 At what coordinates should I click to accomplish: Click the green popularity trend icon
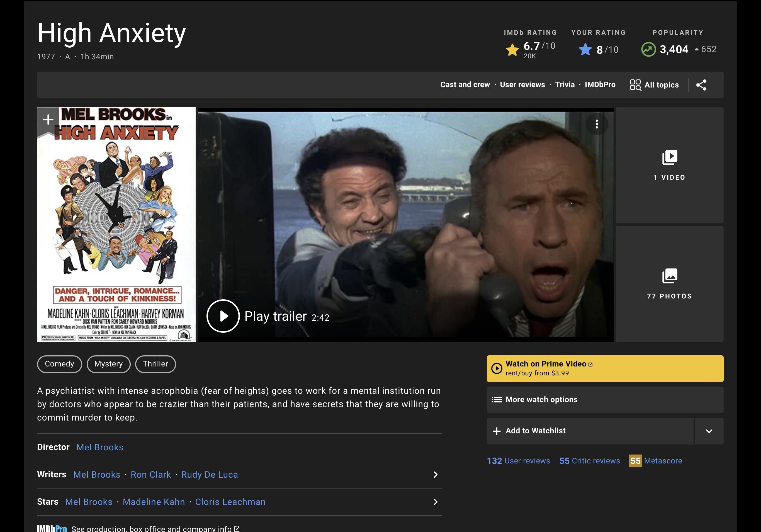tap(648, 49)
